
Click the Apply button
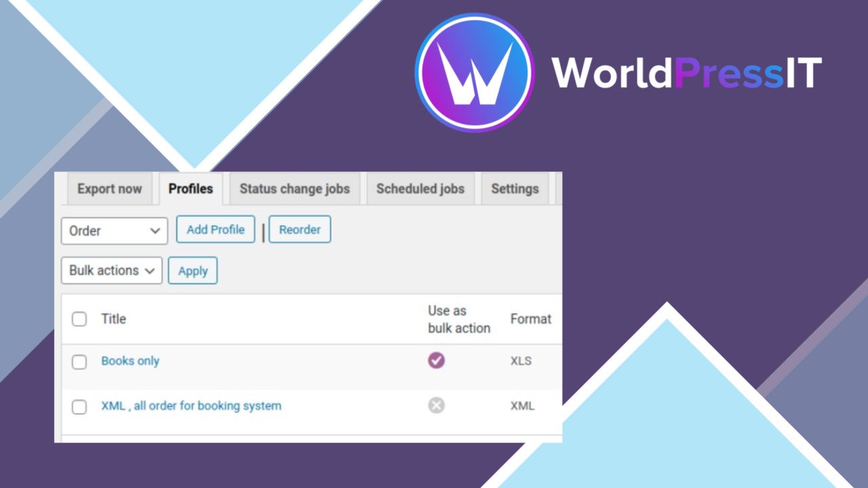click(x=193, y=270)
